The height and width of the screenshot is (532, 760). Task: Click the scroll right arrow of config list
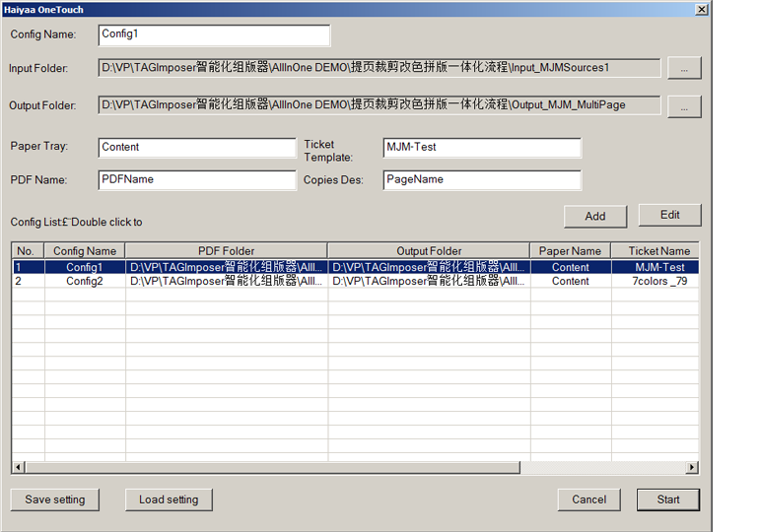[692, 468]
